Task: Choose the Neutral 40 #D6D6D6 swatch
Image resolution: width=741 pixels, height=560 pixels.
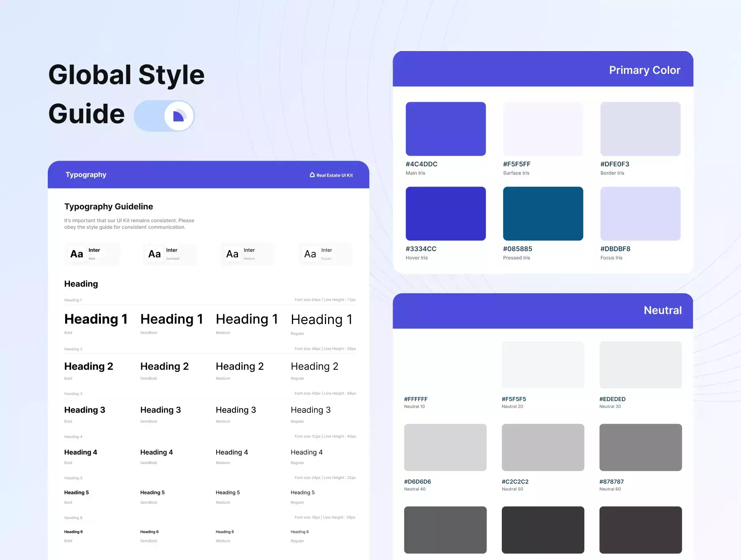Action: (445, 448)
